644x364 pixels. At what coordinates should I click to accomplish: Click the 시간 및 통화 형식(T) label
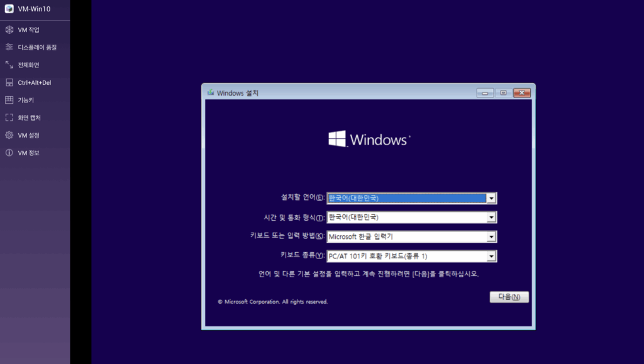[294, 218]
